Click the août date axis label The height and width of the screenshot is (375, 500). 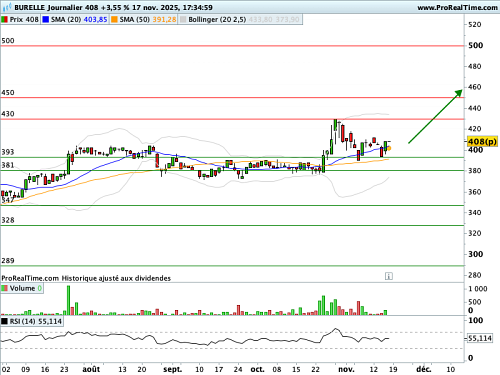(x=91, y=369)
